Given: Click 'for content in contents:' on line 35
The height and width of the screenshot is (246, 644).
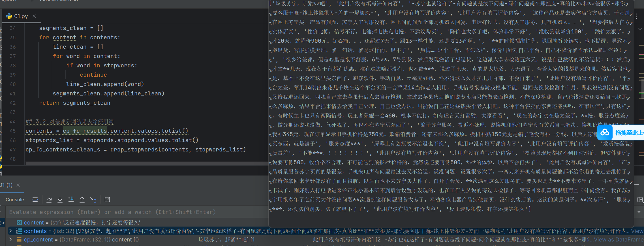Looking at the screenshot, I should 80,37.
